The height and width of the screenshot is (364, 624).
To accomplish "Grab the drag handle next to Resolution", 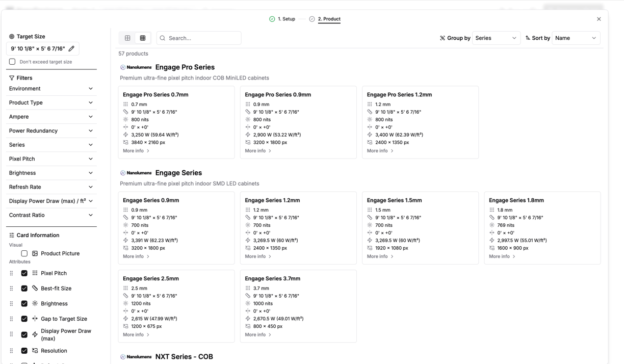I will tap(11, 351).
